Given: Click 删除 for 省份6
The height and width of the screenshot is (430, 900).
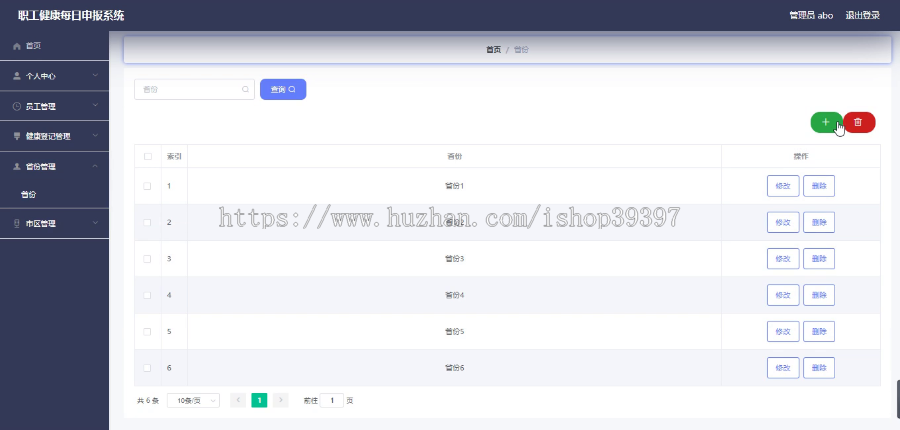Looking at the screenshot, I should [819, 368].
